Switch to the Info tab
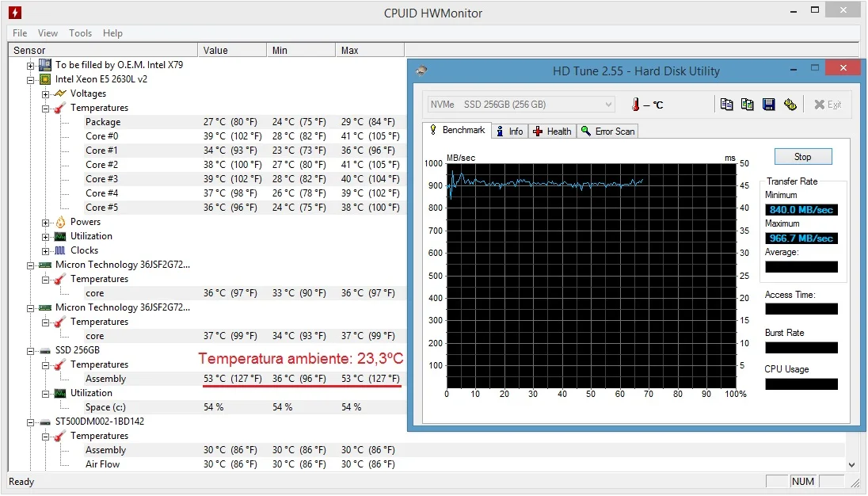The image size is (868, 496). 510,132
